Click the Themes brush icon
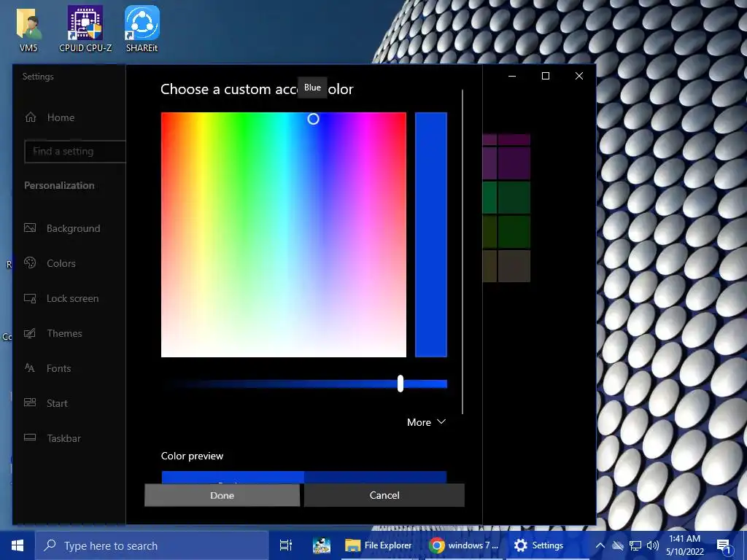The width and height of the screenshot is (747, 560). [30, 333]
